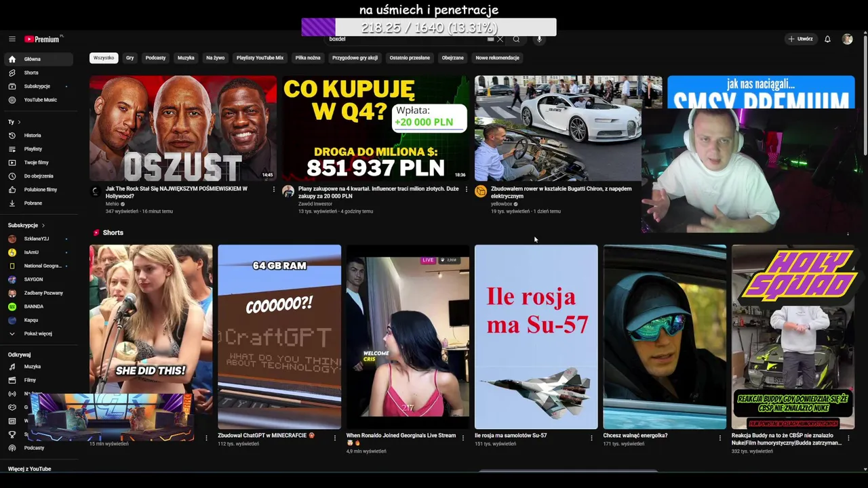This screenshot has width=868, height=488.
Task: Clear the search box with X
Action: [500, 39]
